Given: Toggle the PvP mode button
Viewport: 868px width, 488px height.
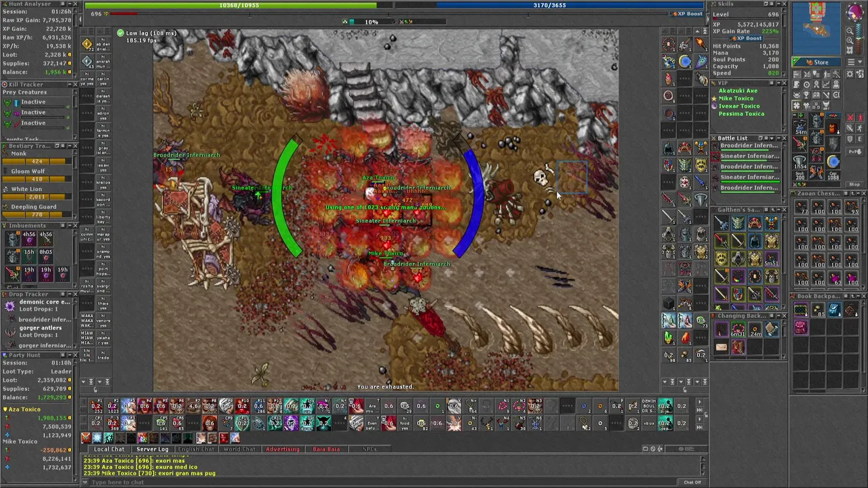Looking at the screenshot, I should tap(854, 151).
